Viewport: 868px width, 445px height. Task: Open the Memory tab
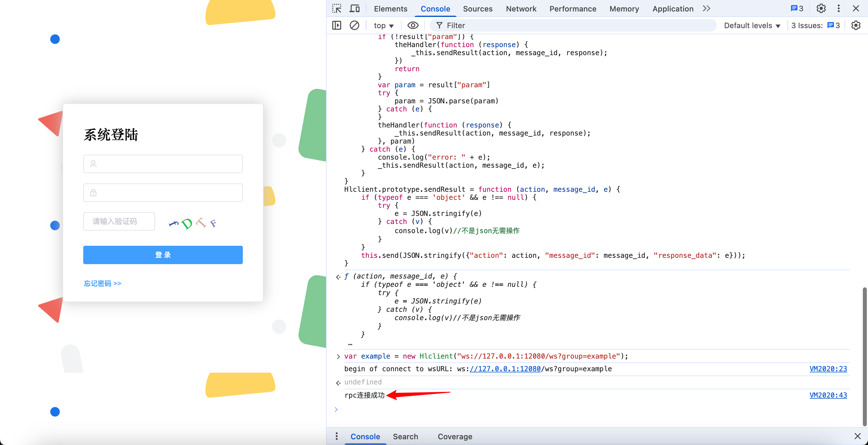click(624, 9)
